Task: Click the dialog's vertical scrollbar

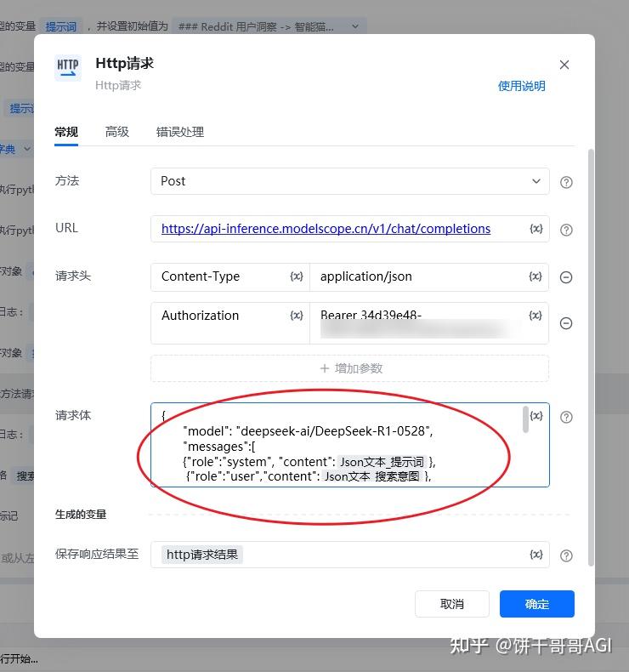Action: 591,357
